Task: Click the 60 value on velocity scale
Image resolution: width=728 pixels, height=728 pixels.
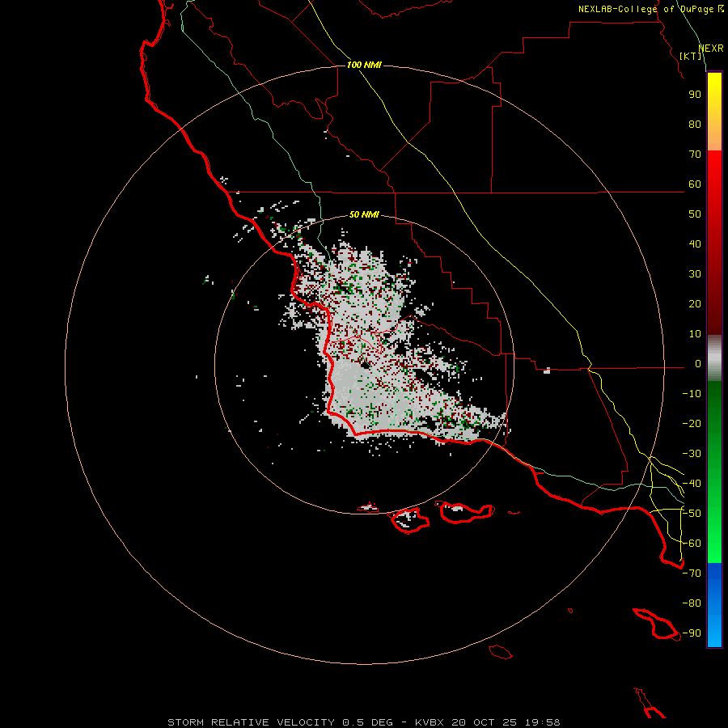Action: click(695, 184)
